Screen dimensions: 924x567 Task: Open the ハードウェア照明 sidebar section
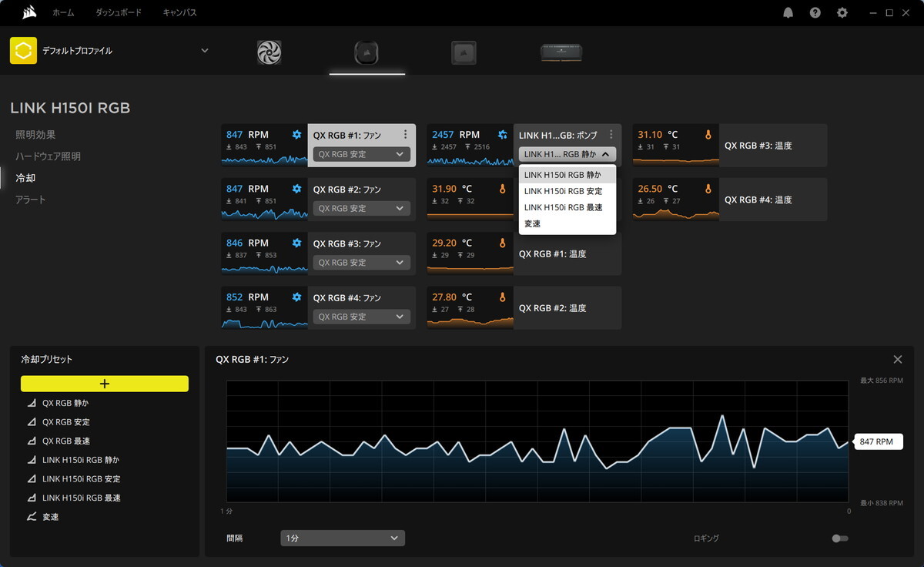click(48, 156)
